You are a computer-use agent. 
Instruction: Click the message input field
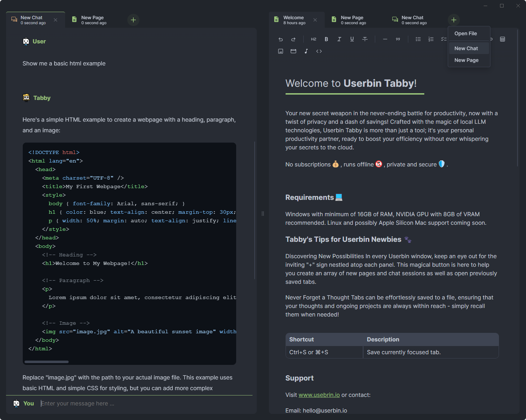point(146,403)
